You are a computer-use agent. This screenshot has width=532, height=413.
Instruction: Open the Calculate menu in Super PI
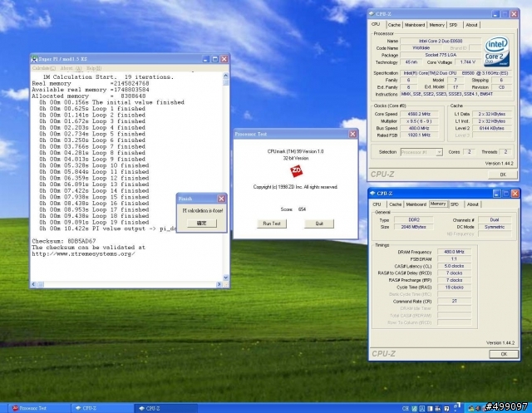point(44,68)
